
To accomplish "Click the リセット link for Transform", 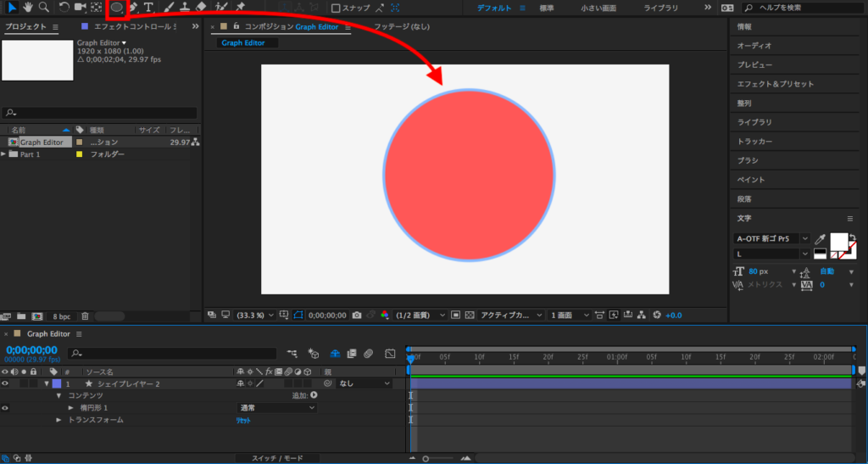I will click(x=244, y=420).
